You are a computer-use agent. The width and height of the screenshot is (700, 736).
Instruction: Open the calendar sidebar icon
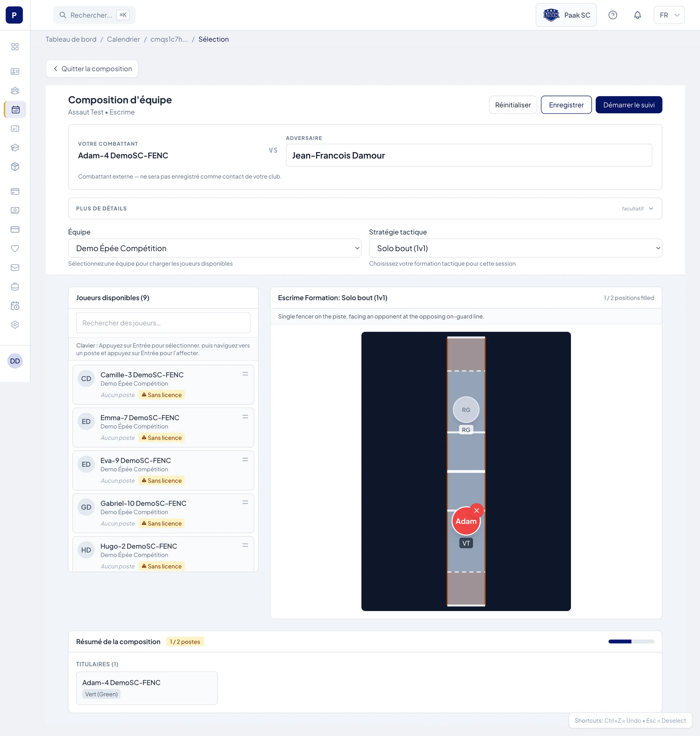[x=15, y=110]
